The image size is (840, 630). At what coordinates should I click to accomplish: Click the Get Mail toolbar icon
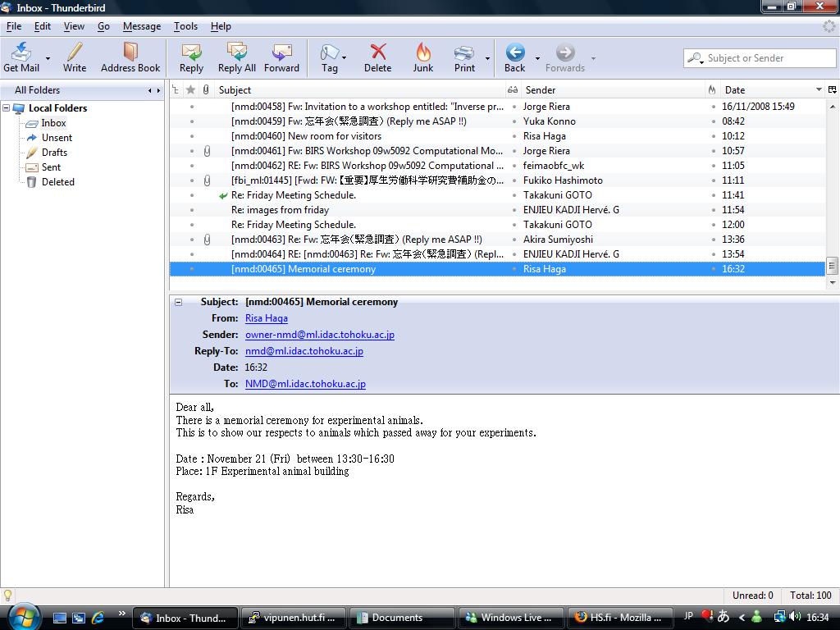21,57
